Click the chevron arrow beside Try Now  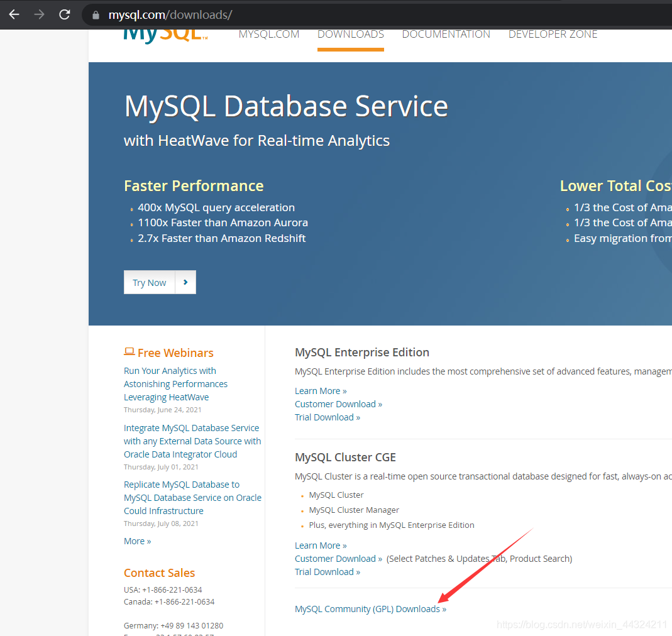click(x=185, y=282)
